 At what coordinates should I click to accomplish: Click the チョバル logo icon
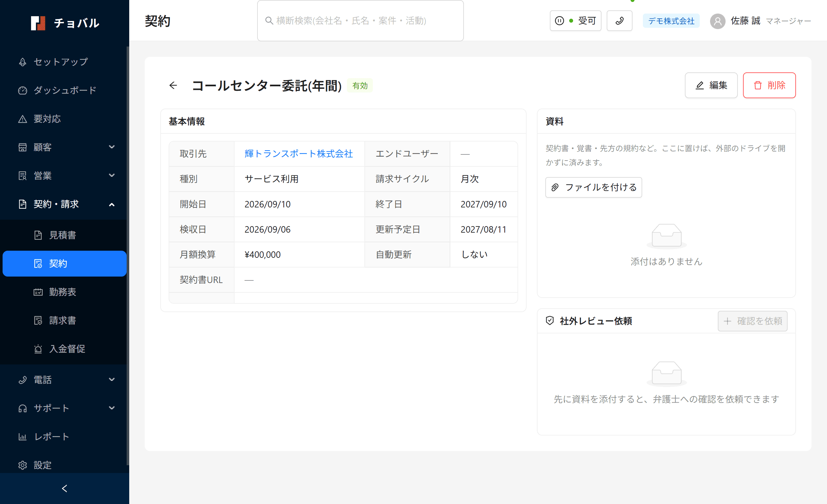tap(38, 23)
